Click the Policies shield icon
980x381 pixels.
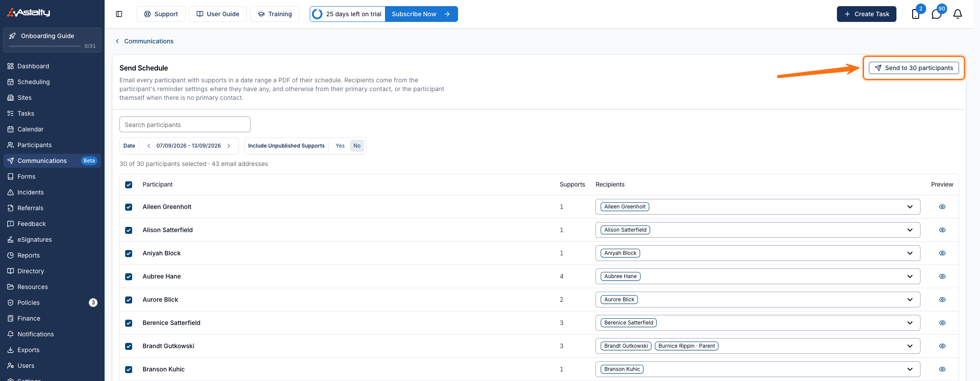[10, 303]
